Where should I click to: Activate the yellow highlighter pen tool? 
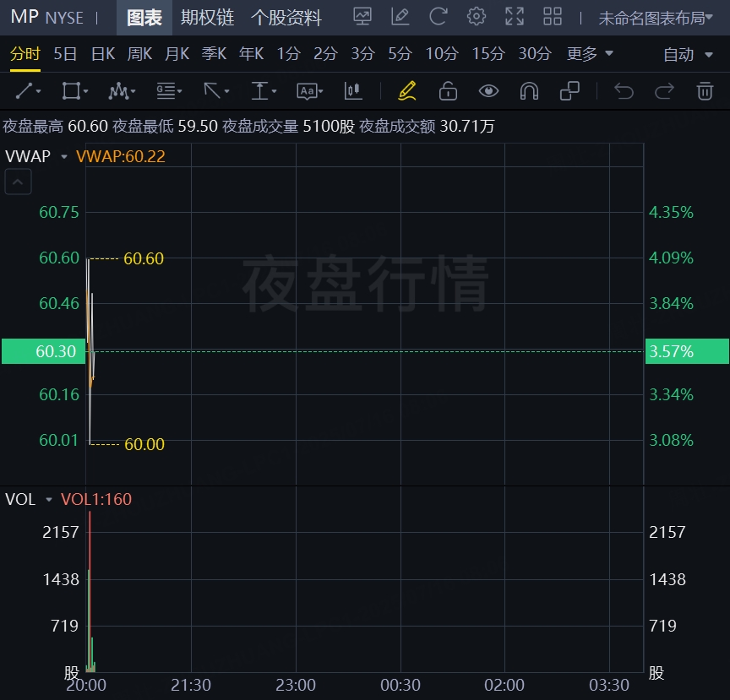[x=406, y=91]
